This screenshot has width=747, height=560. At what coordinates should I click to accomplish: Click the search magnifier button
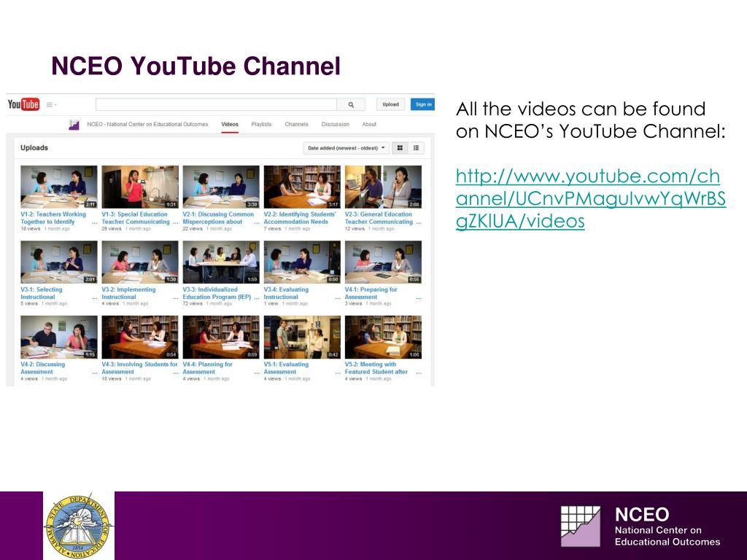(351, 104)
